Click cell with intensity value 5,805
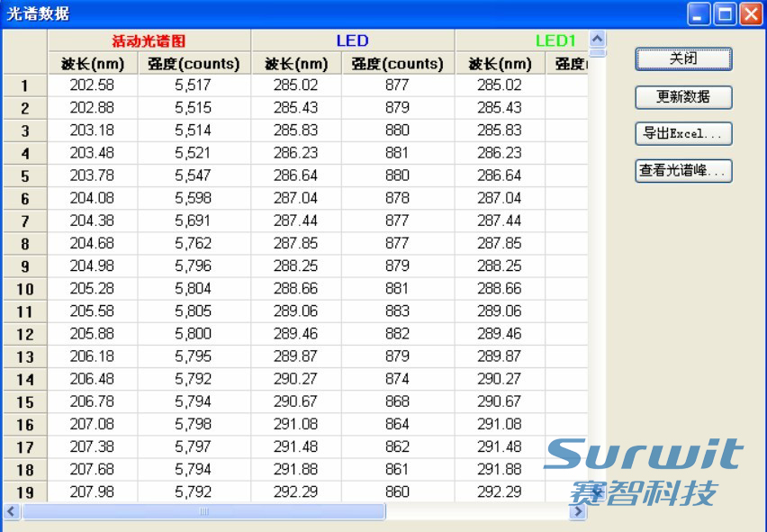The height and width of the screenshot is (532, 767). coord(194,311)
